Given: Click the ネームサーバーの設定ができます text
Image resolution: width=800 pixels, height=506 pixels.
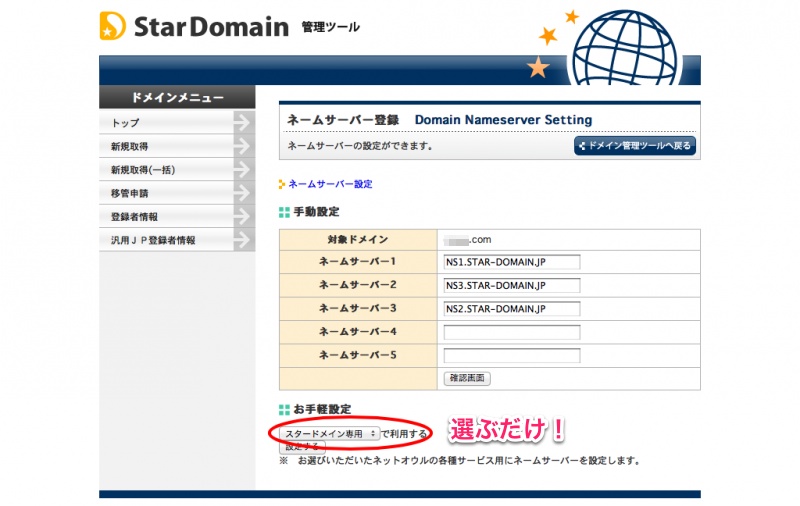Looking at the screenshot, I should [x=360, y=146].
